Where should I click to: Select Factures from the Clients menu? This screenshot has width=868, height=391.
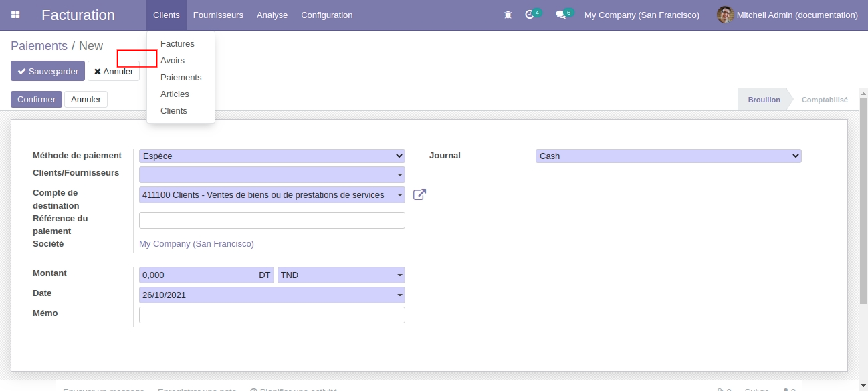(x=177, y=44)
